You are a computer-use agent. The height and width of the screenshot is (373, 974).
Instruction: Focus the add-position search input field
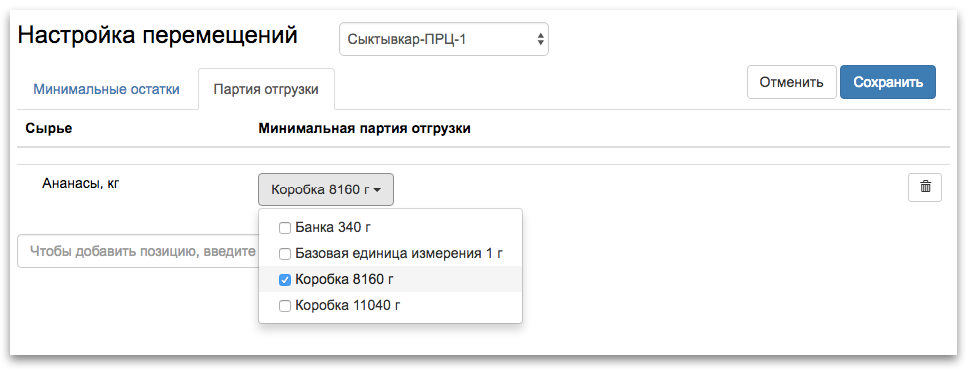tap(138, 251)
